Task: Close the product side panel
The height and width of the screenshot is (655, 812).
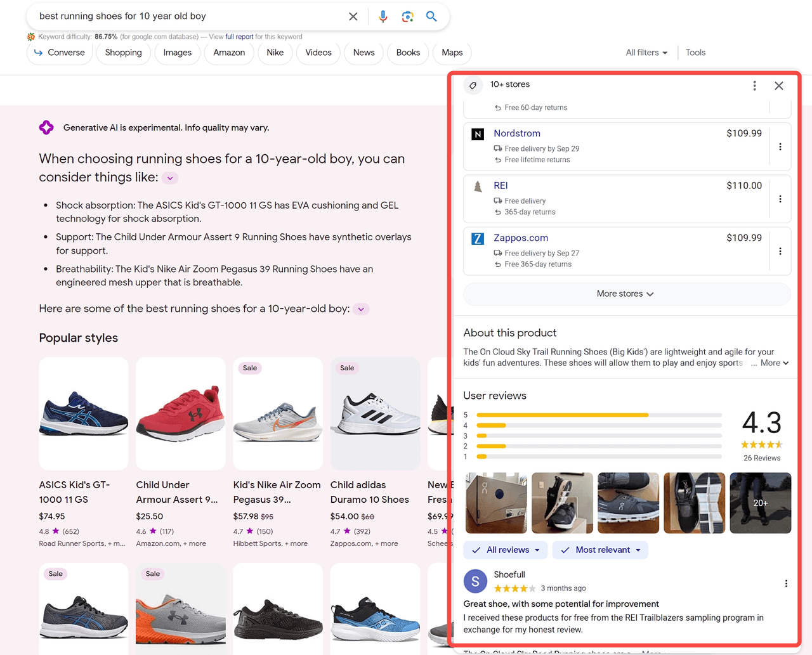Action: pyautogui.click(x=779, y=86)
